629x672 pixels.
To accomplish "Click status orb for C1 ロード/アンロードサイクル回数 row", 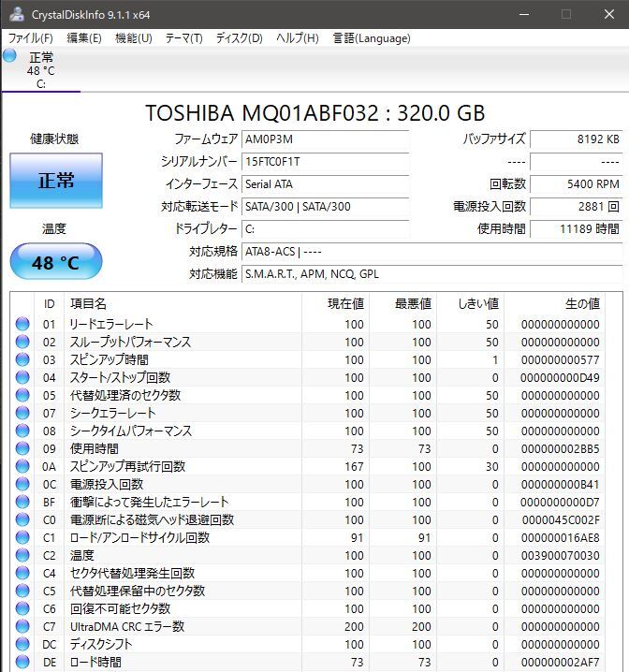I will click(22, 537).
